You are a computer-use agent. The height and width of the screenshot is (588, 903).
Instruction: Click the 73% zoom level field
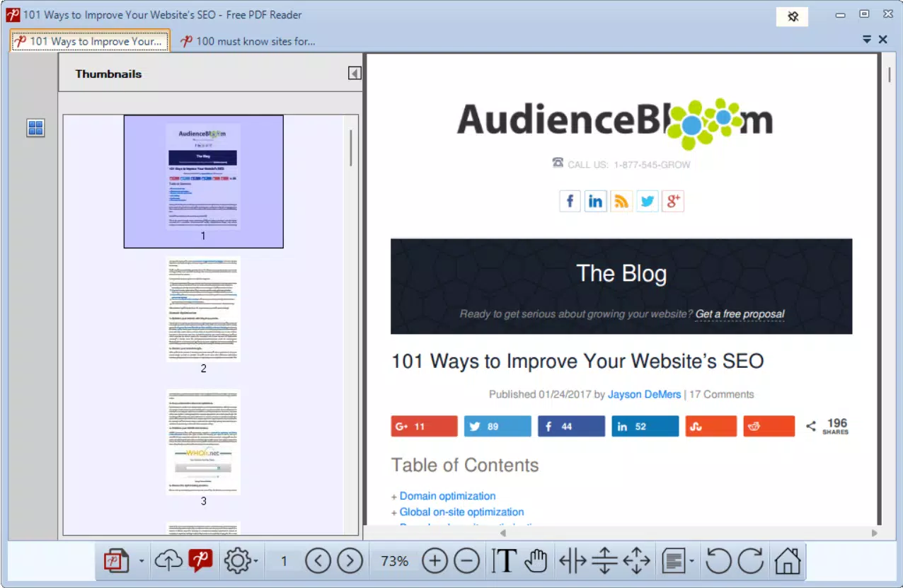[x=394, y=561]
